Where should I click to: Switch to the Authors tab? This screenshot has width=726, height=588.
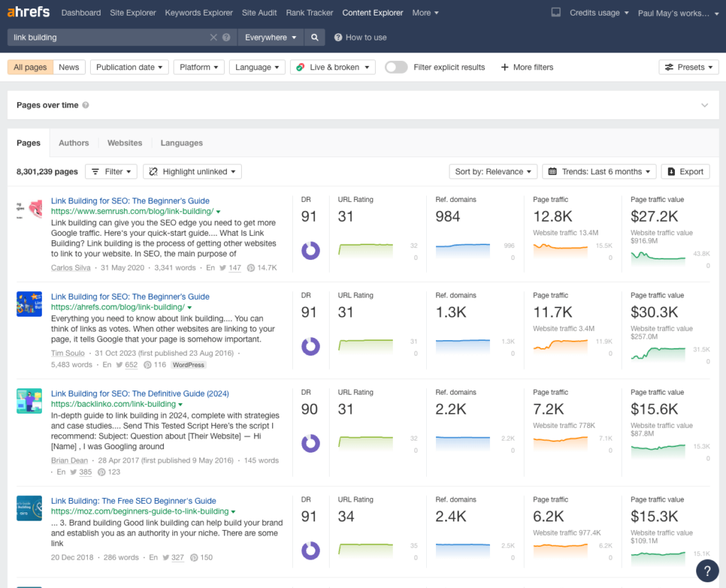[x=74, y=142]
